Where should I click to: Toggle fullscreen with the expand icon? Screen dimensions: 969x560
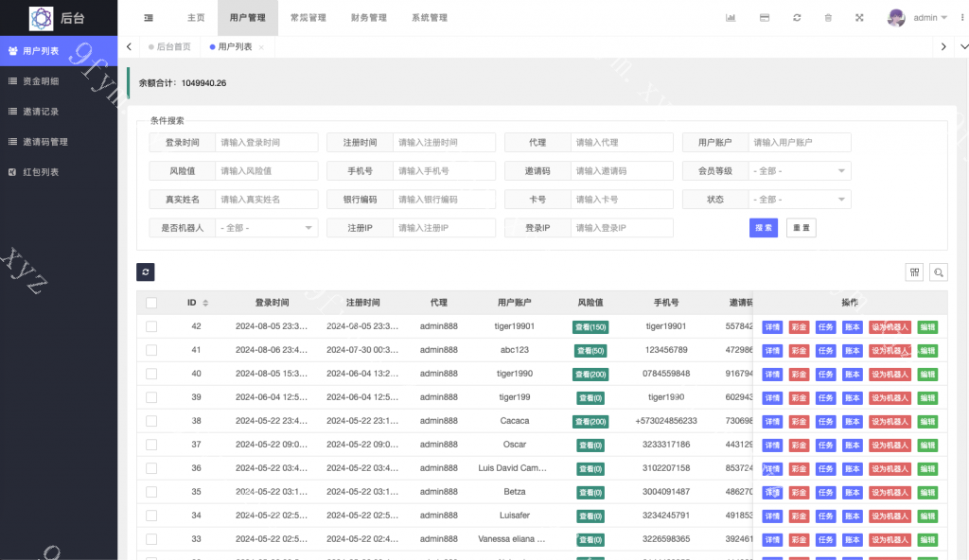(x=859, y=18)
